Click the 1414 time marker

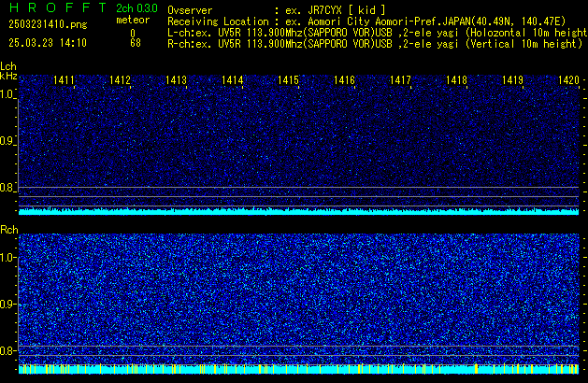point(232,80)
